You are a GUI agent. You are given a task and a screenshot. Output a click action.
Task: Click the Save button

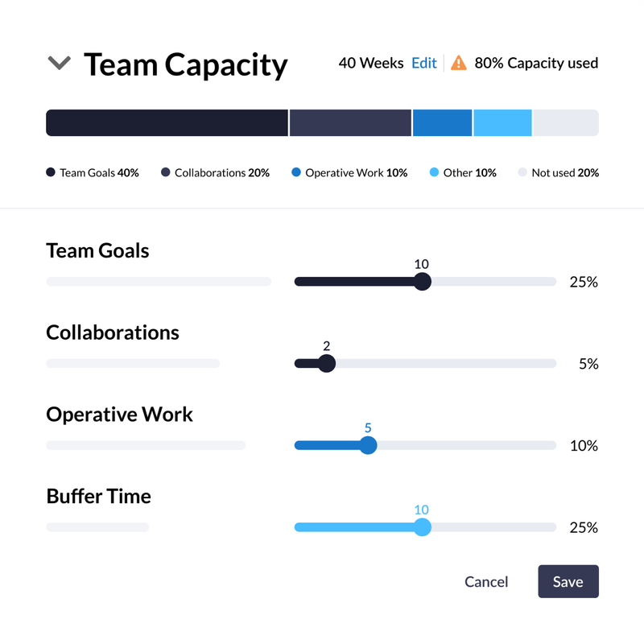click(568, 581)
